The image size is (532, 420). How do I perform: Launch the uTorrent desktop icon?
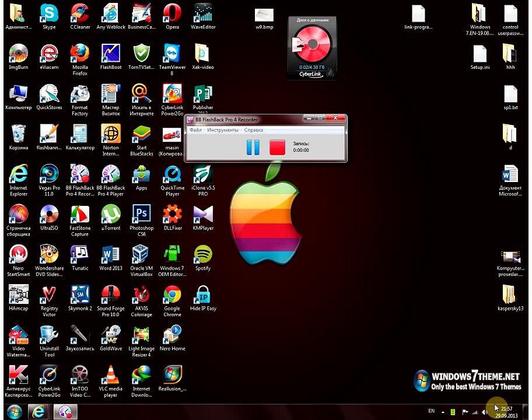pyautogui.click(x=111, y=218)
